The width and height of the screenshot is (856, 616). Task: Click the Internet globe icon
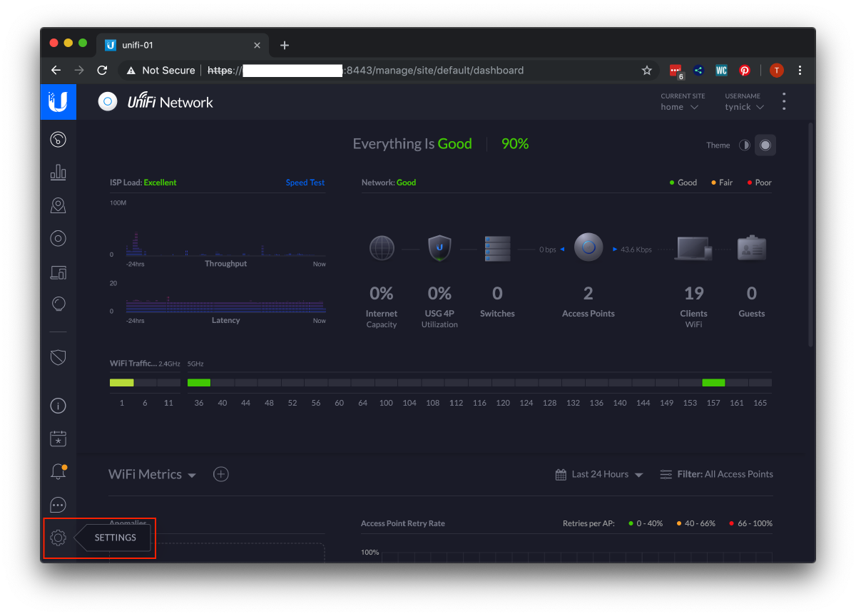[x=382, y=248]
